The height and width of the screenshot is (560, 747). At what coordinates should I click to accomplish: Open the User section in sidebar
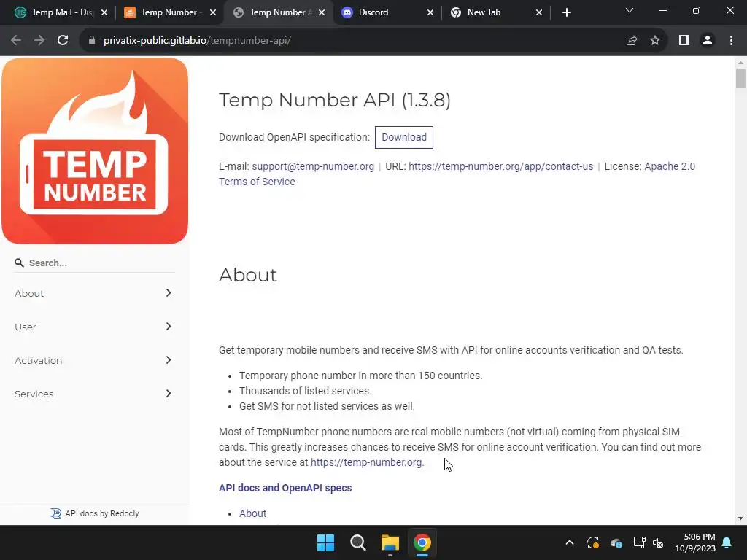point(26,327)
